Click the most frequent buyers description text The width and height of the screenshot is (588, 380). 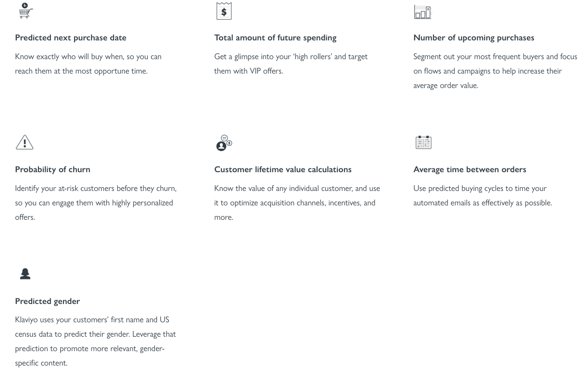pyautogui.click(x=495, y=71)
